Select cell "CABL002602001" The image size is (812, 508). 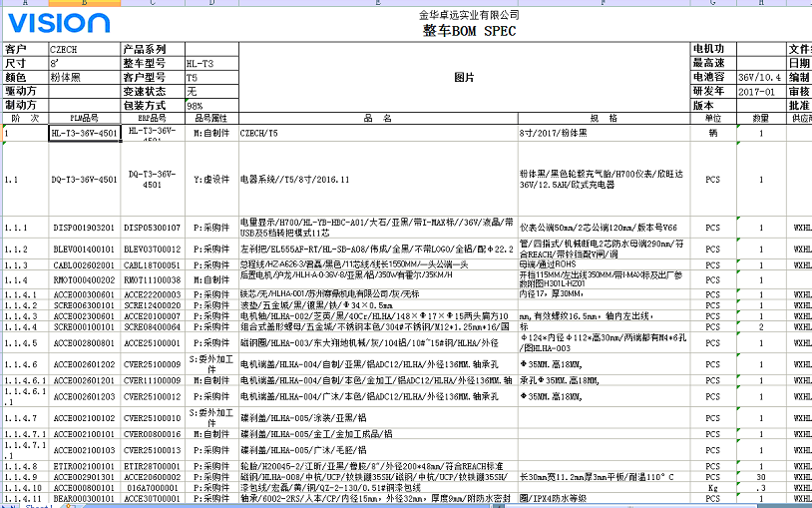pos(85,265)
